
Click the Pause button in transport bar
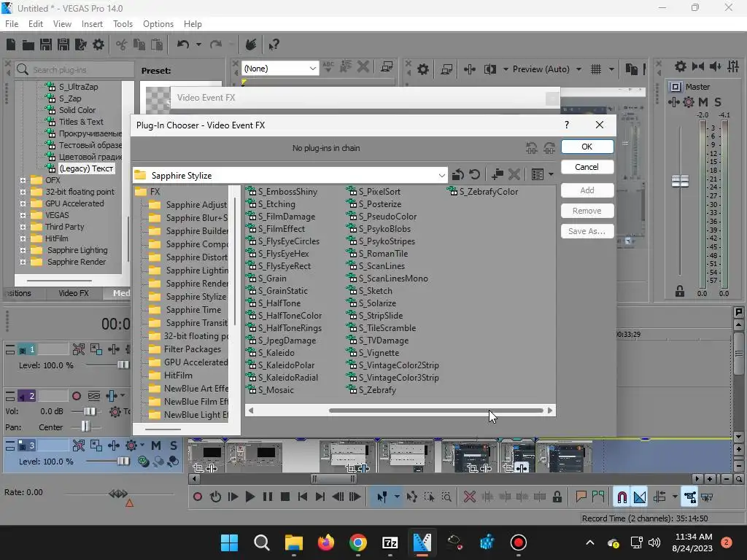pyautogui.click(x=268, y=497)
